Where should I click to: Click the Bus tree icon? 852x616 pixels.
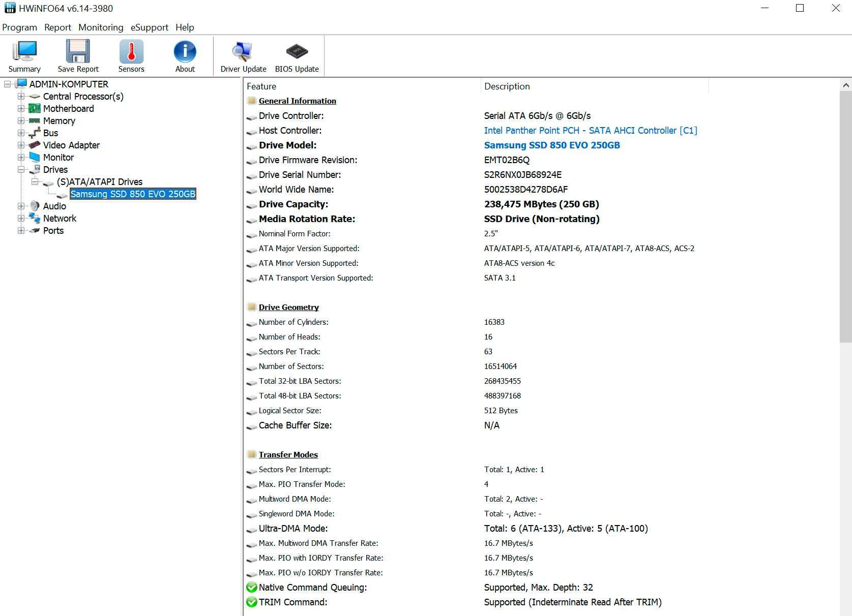(x=35, y=133)
